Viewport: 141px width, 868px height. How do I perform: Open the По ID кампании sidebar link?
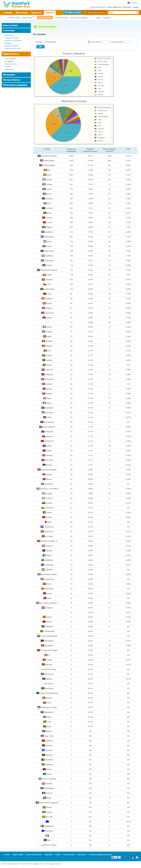pos(10,59)
